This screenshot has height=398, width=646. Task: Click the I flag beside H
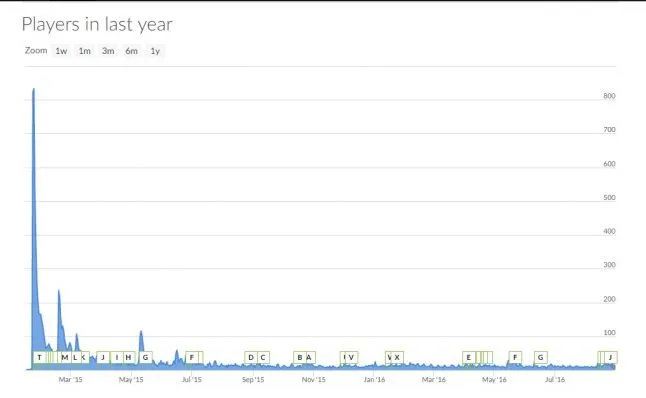point(117,357)
